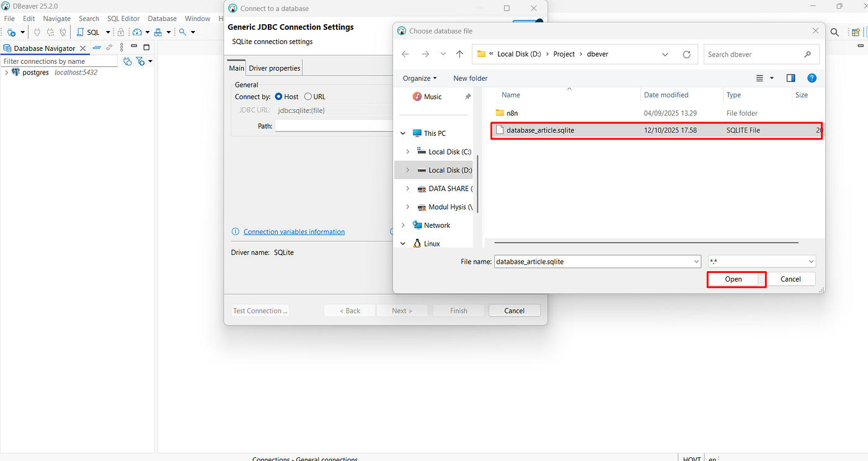Open the dashboard dropdown arrow

click(147, 32)
